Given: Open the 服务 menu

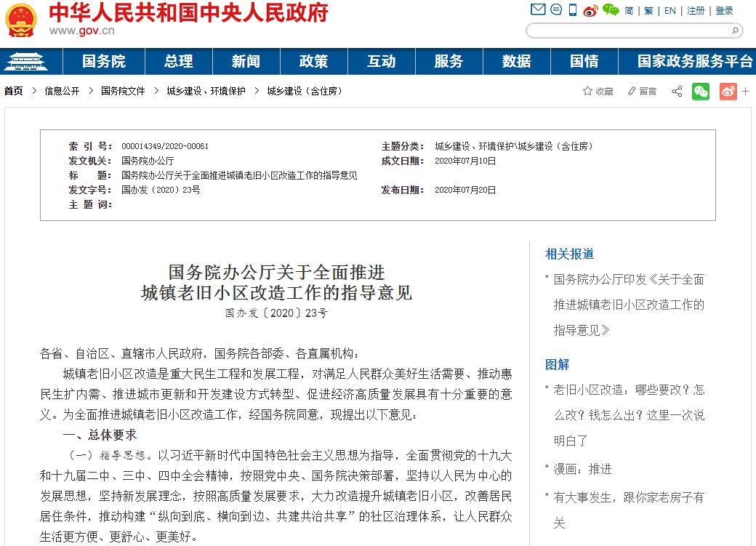Looking at the screenshot, I should (x=449, y=61).
